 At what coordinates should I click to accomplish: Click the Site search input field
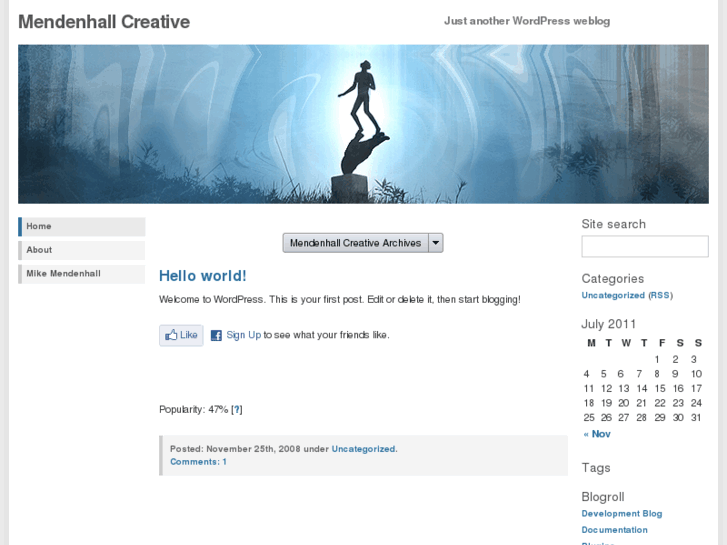point(645,246)
